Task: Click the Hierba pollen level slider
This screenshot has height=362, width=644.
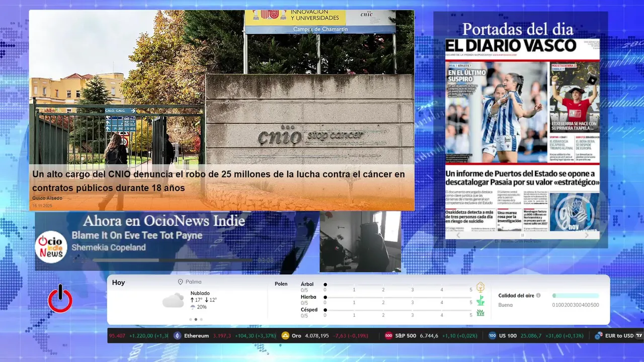Action: click(x=398, y=297)
